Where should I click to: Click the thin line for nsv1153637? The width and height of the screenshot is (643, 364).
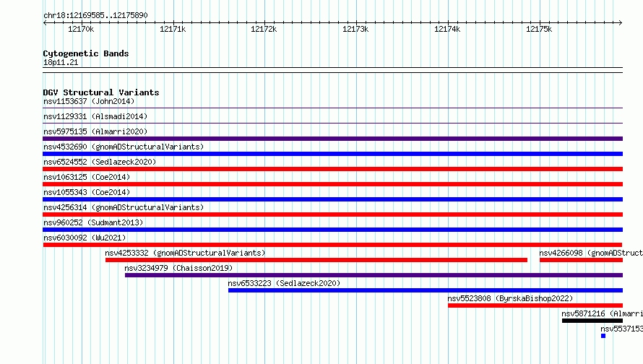point(332,108)
